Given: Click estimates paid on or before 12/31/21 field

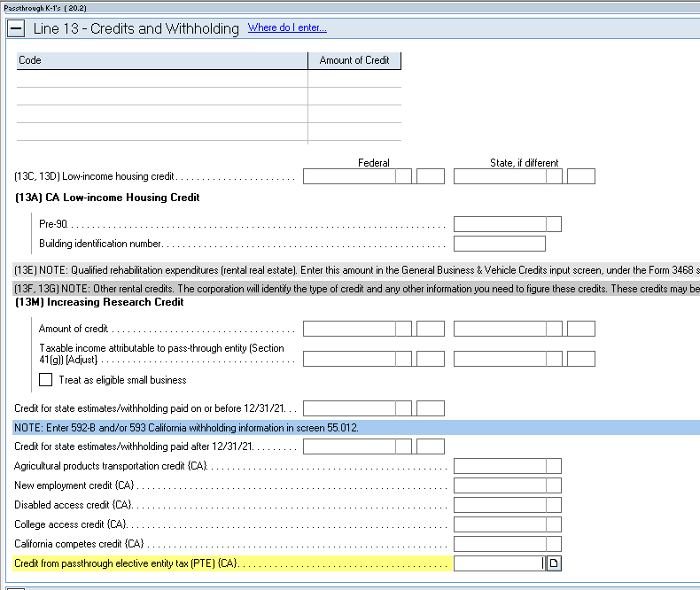Looking at the screenshot, I should pyautogui.click(x=349, y=408).
